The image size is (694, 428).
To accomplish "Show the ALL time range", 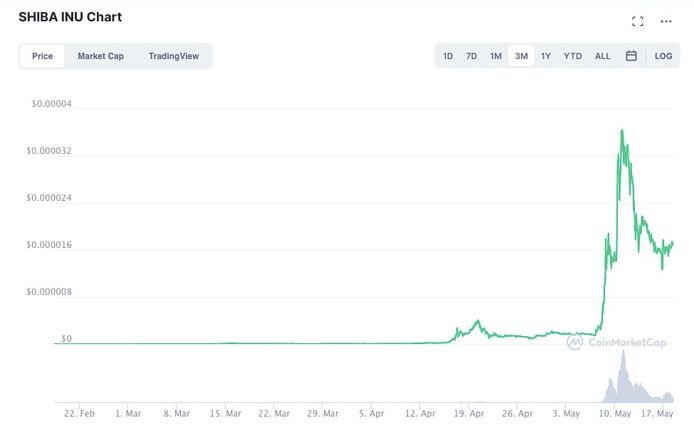I will tap(602, 56).
